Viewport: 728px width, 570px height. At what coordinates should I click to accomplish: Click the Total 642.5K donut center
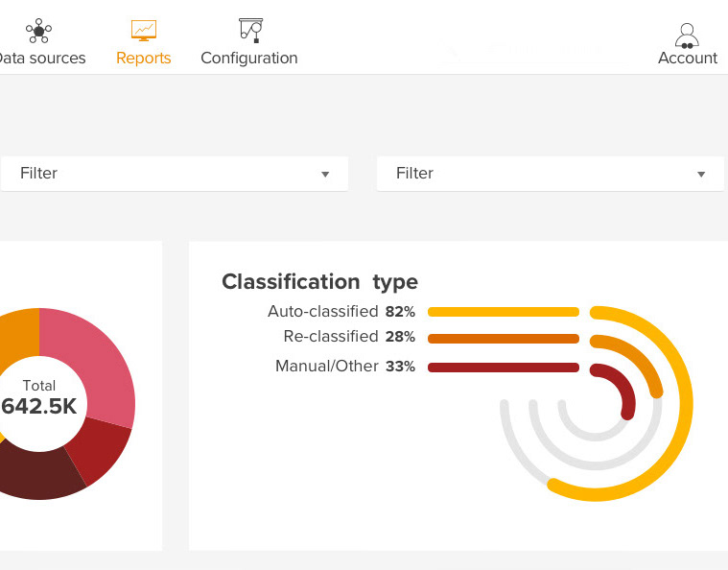[39, 403]
